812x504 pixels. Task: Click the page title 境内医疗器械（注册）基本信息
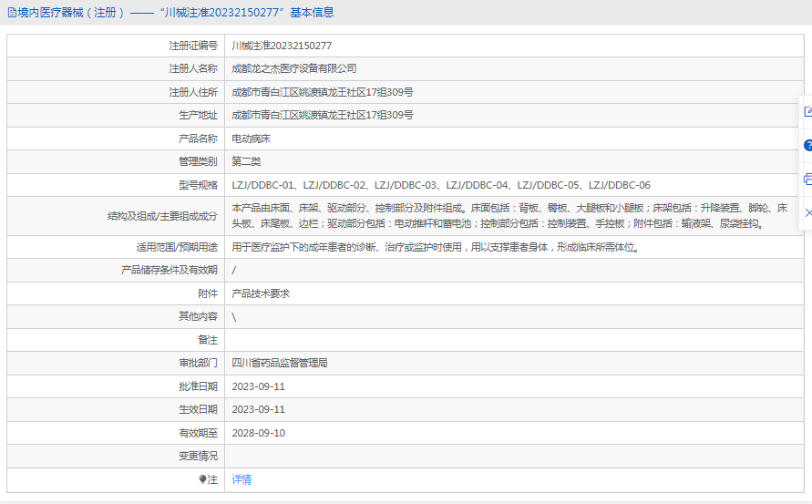coord(176,13)
